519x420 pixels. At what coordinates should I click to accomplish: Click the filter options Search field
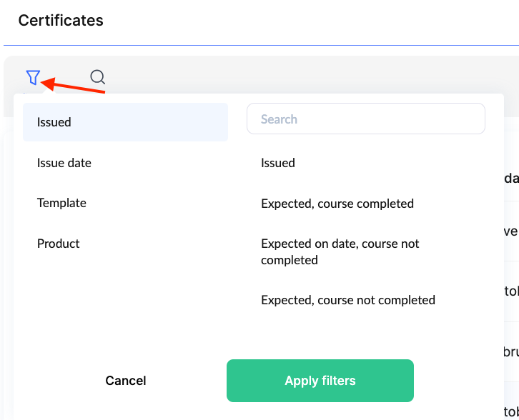point(365,119)
